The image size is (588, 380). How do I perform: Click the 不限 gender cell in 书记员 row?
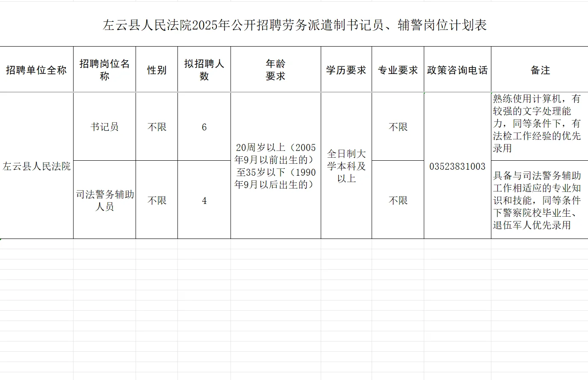pos(157,127)
